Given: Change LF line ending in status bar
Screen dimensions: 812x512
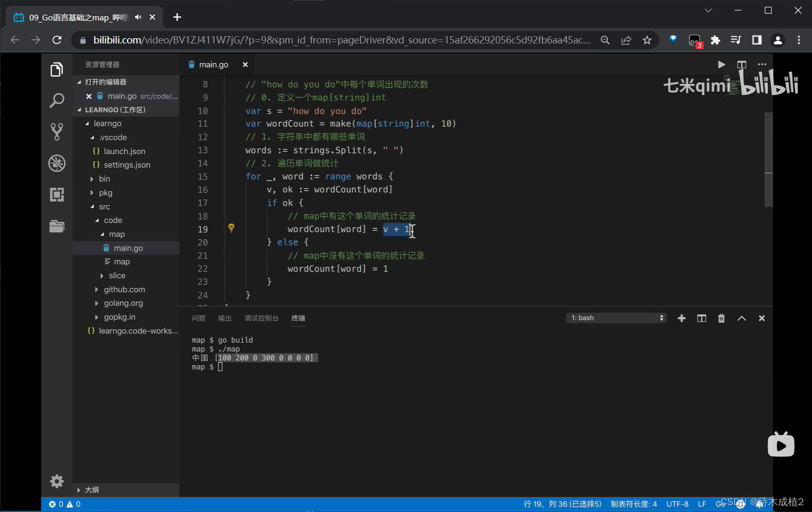Looking at the screenshot, I should pos(702,504).
